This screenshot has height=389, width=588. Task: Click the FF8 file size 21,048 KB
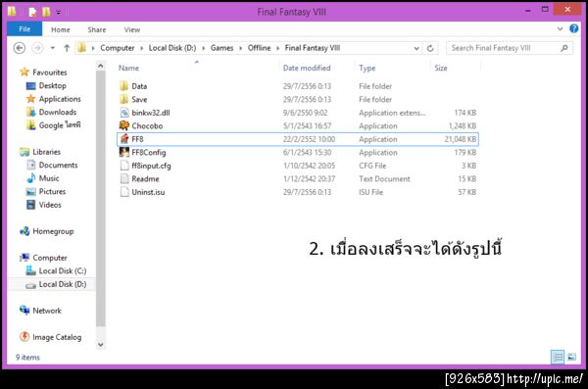click(x=461, y=139)
